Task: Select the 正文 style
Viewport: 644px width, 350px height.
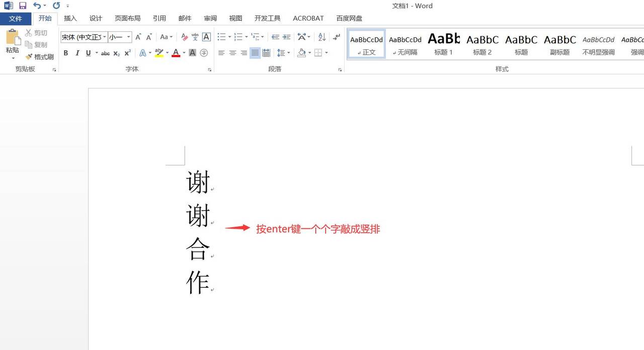Action: pyautogui.click(x=366, y=44)
